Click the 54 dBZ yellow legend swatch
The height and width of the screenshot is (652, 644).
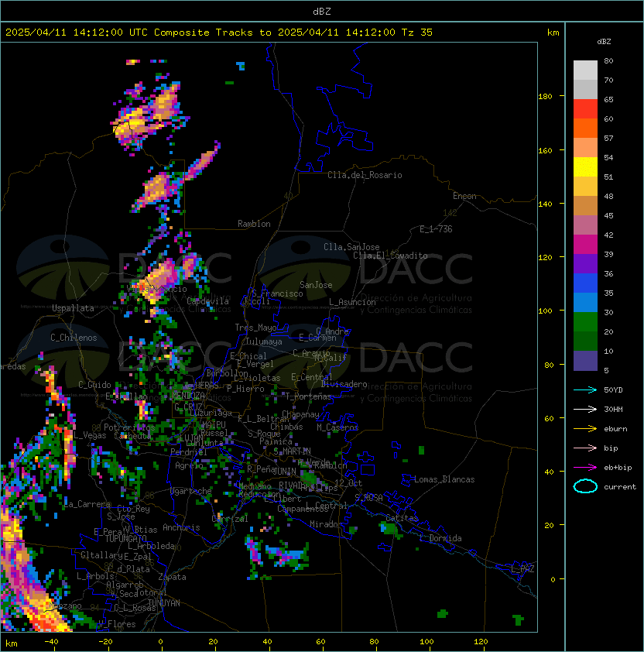click(585, 166)
